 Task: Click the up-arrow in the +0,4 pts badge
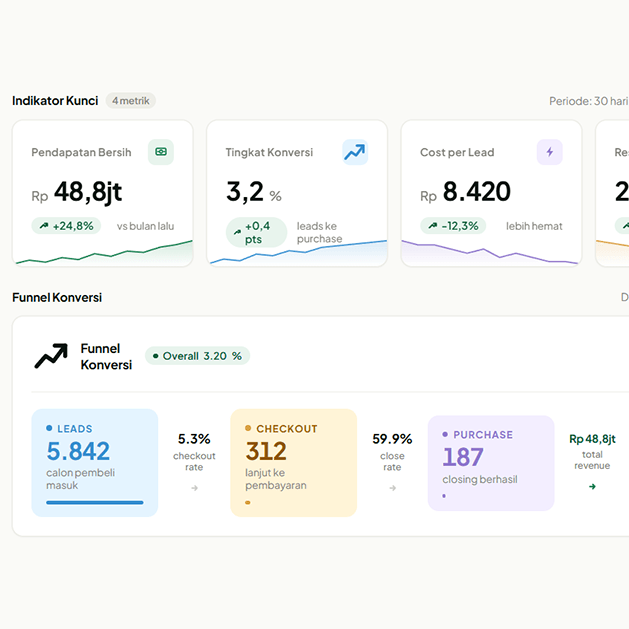pyautogui.click(x=237, y=232)
